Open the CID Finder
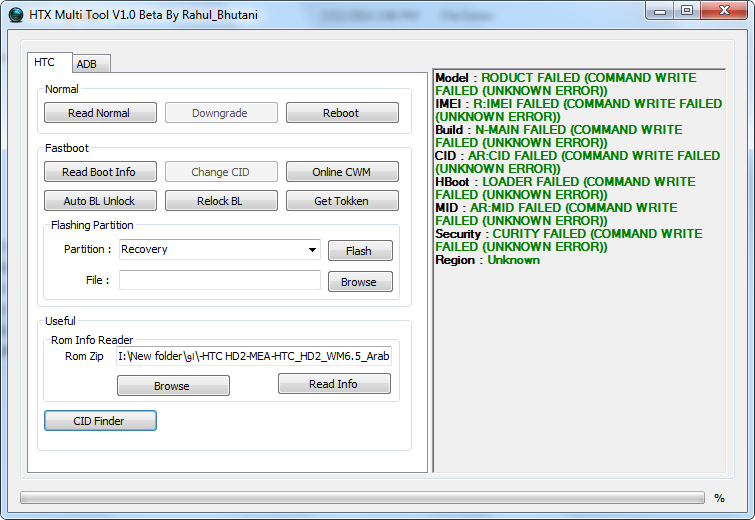Screen dimensions: 755x520 100,420
